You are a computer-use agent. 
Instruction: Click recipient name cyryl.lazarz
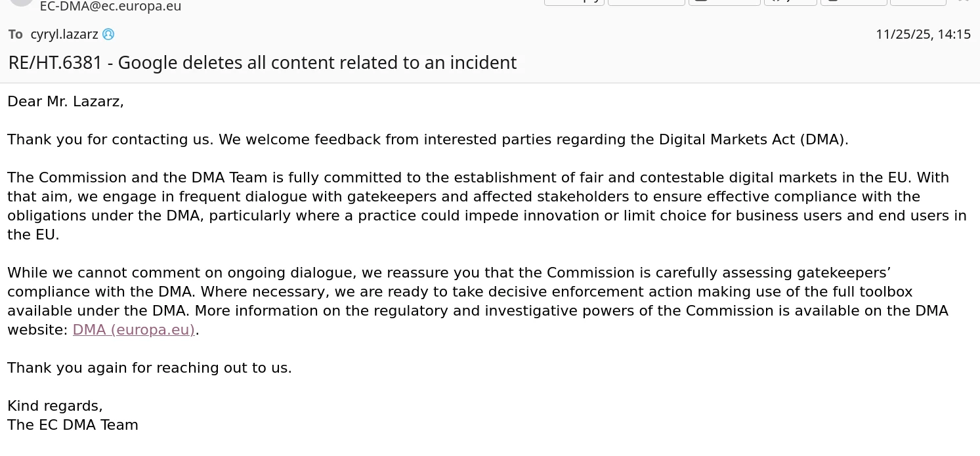click(63, 34)
